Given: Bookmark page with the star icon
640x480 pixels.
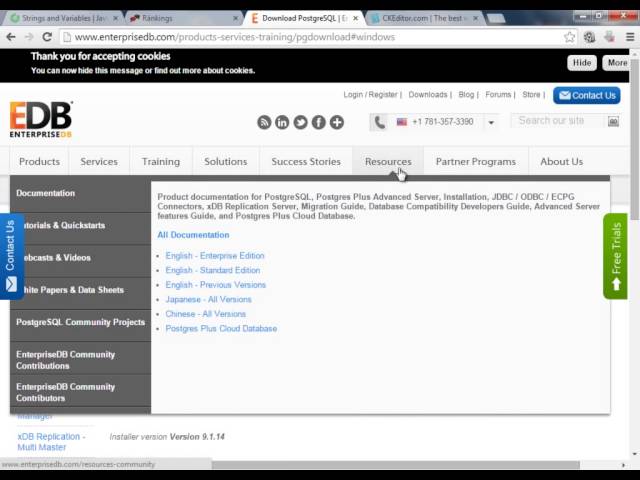Looking at the screenshot, I should (569, 37).
